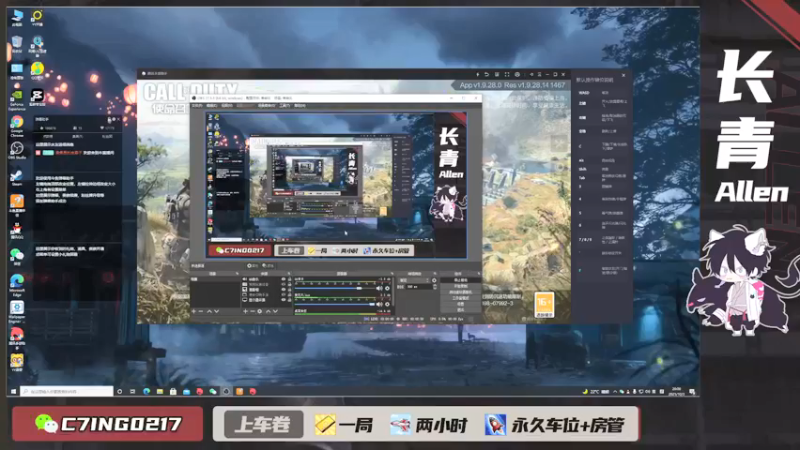Screen dimensions: 800x450
Task: Click the first mixer channel volume slider handle
Action: (x=359, y=288)
